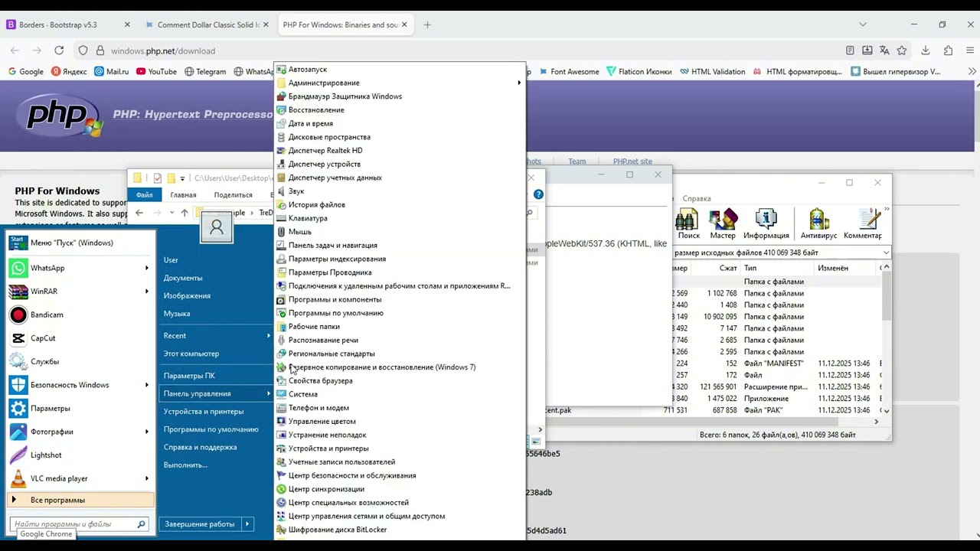Reload the page in the browser toolbar
The image size is (980, 551).
[59, 51]
